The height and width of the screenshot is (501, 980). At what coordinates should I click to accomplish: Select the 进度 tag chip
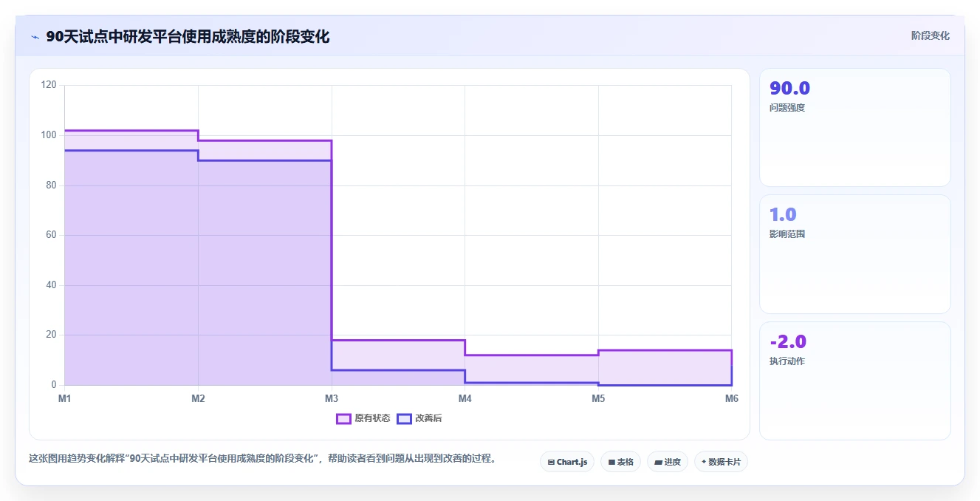tap(667, 462)
